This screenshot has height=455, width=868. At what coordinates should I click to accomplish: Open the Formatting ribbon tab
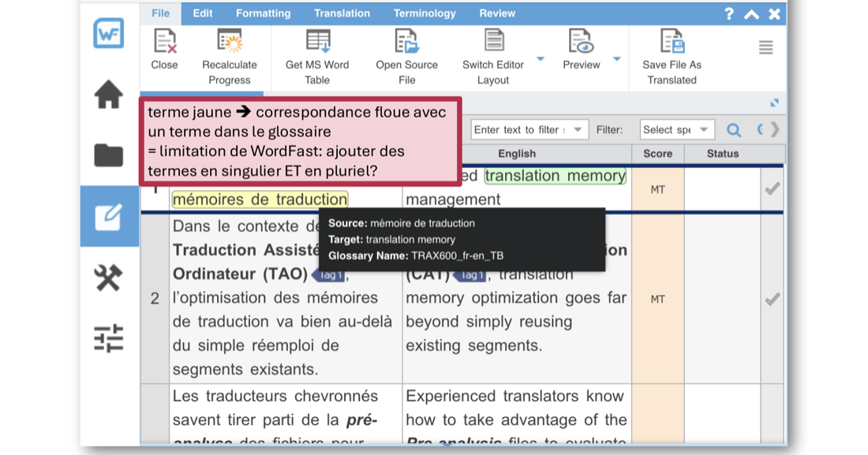point(263,13)
